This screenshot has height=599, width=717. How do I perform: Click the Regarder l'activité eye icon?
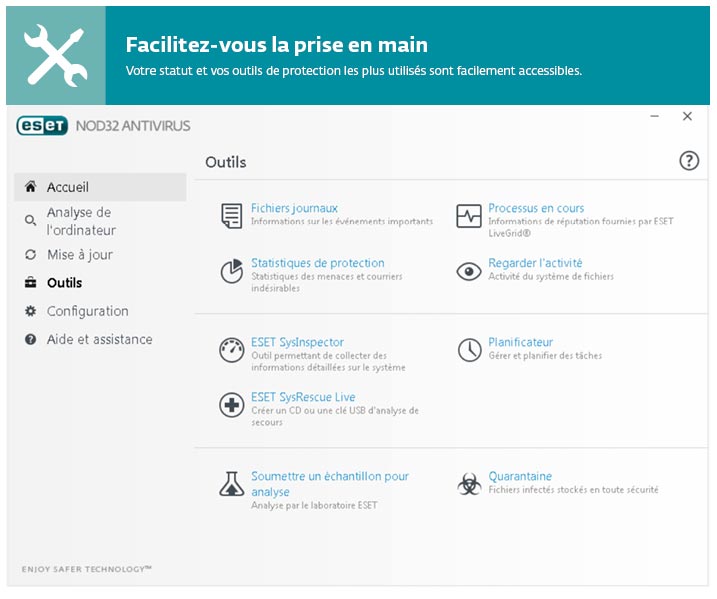coord(468,271)
